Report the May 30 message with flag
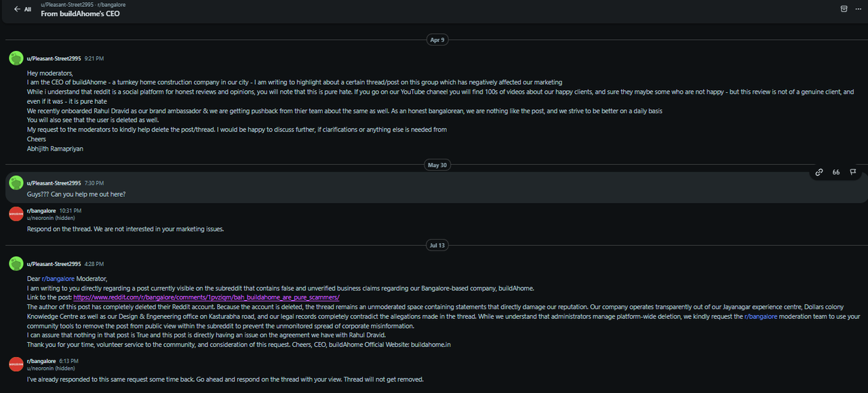 (853, 172)
